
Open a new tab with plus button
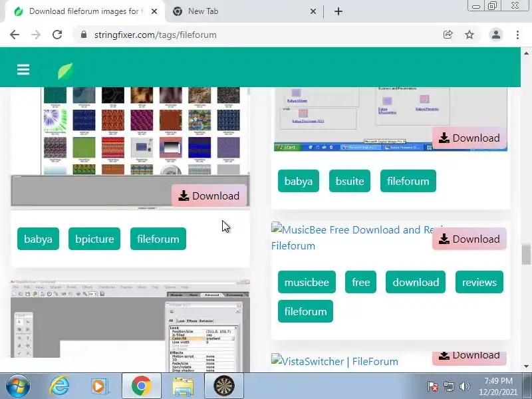[338, 11]
